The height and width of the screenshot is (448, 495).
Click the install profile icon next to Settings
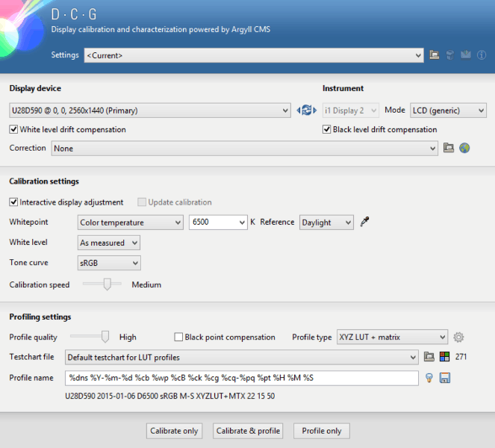click(466, 55)
